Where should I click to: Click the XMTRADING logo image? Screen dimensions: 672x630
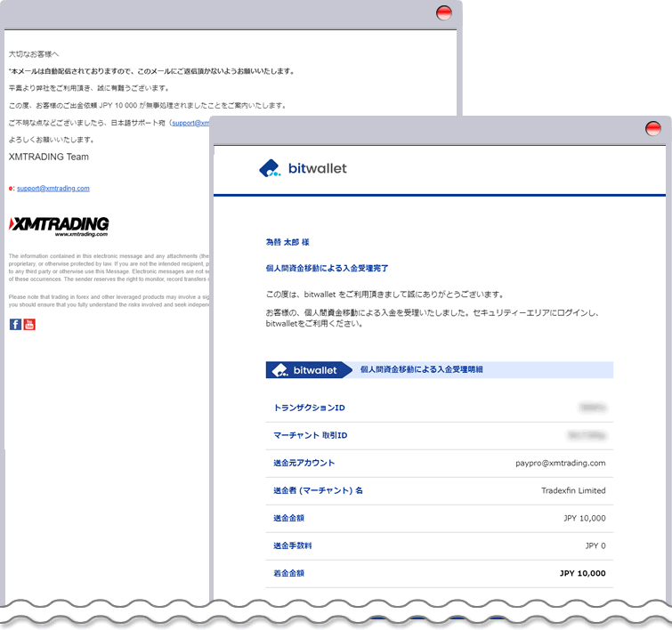coord(59,227)
